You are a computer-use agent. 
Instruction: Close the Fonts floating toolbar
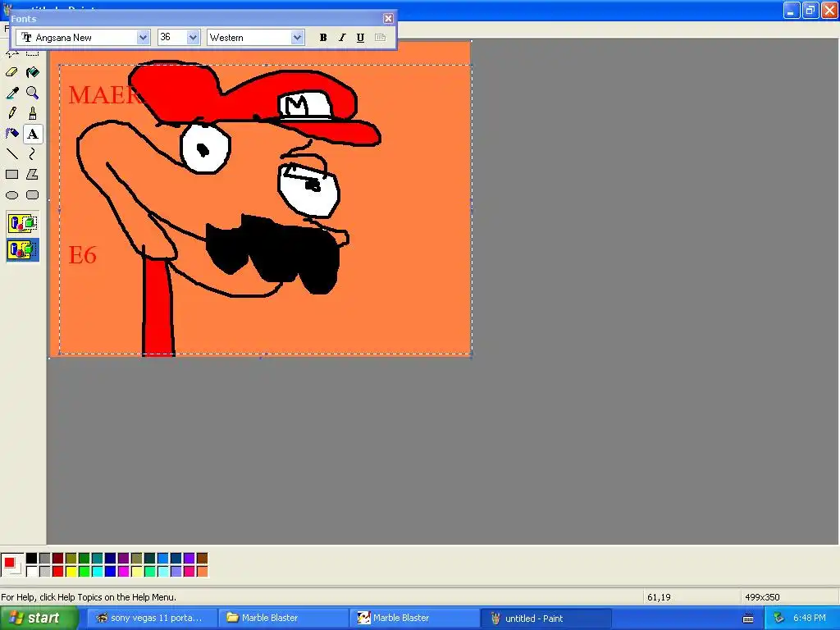pyautogui.click(x=388, y=19)
